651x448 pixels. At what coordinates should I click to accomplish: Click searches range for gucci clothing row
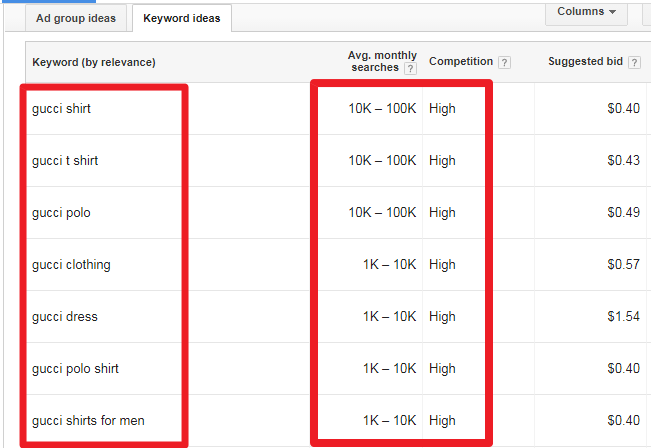(x=389, y=264)
